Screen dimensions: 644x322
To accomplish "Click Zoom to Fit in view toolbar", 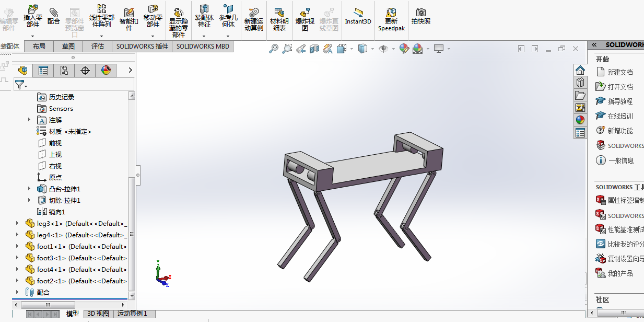I will coord(274,49).
